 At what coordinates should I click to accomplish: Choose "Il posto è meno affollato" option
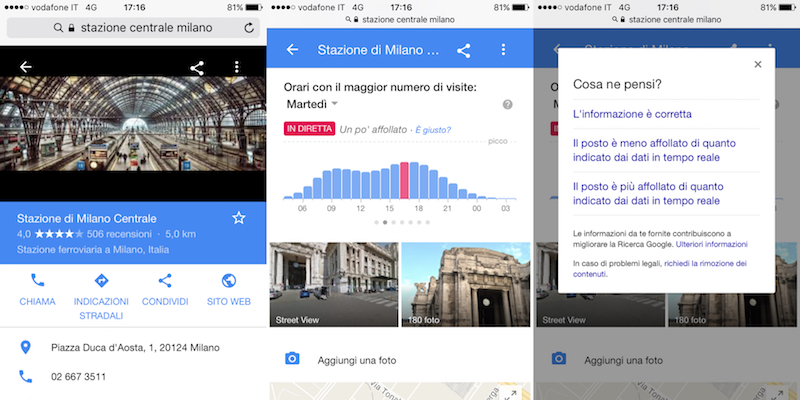coord(660,151)
